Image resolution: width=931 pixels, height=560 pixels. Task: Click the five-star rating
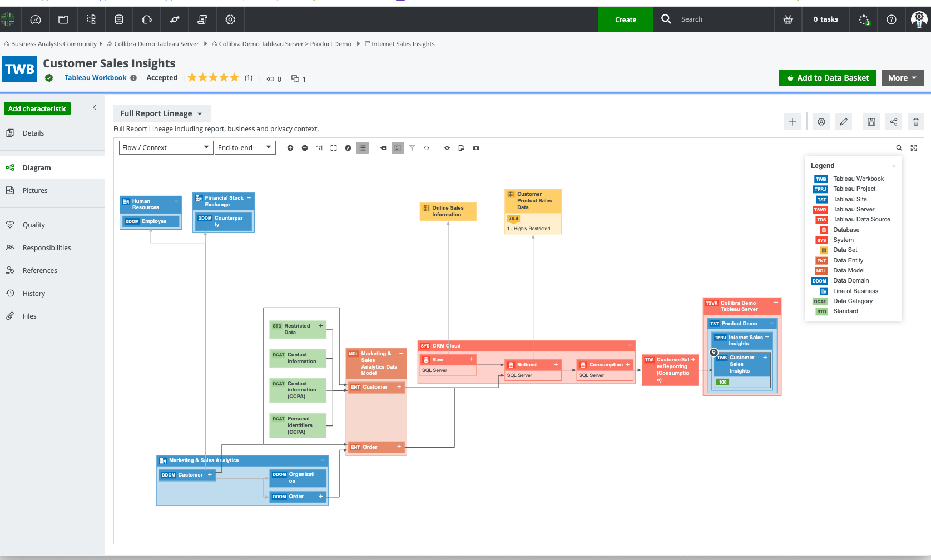click(x=213, y=78)
